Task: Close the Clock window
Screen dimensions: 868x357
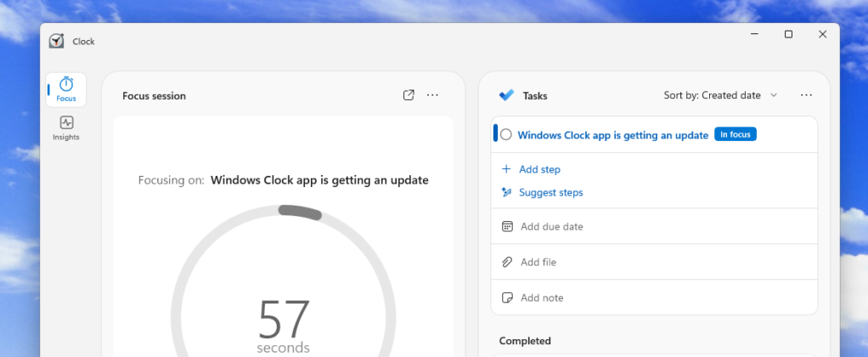Action: point(823,34)
